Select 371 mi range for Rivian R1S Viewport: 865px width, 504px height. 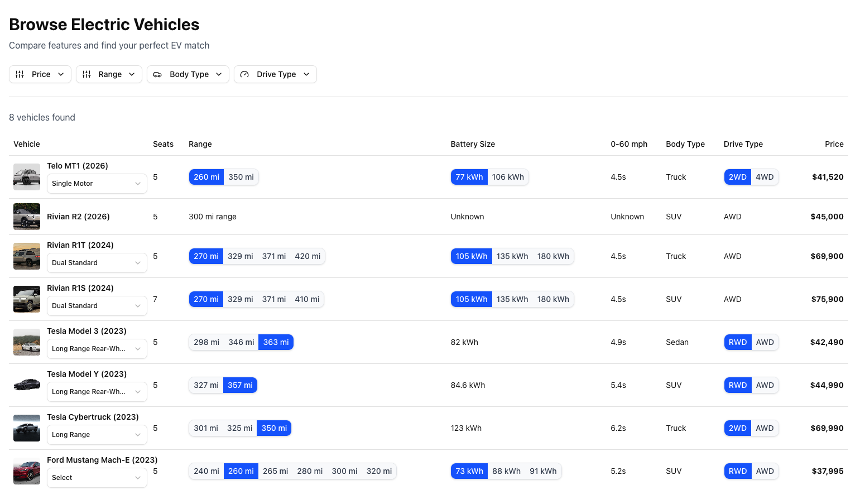274,299
